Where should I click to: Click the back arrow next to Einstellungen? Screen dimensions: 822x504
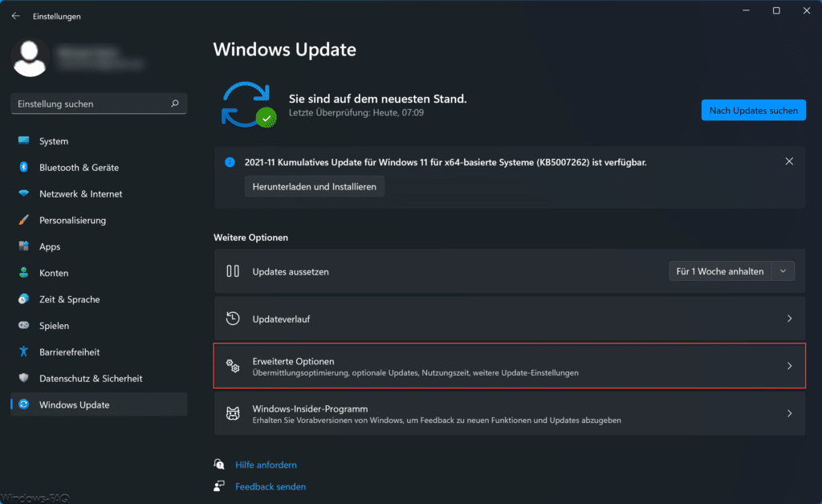(16, 16)
